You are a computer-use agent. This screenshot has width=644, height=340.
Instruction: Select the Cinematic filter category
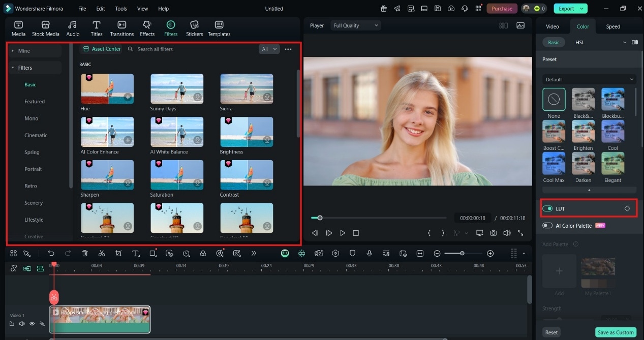[x=36, y=135]
